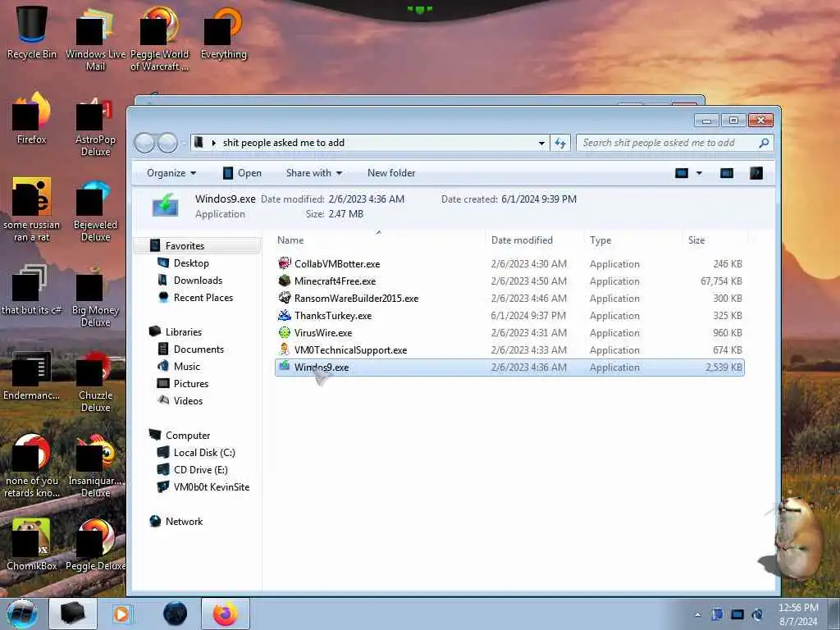Open Downloads in navigation pane
The height and width of the screenshot is (630, 840).
point(198,281)
